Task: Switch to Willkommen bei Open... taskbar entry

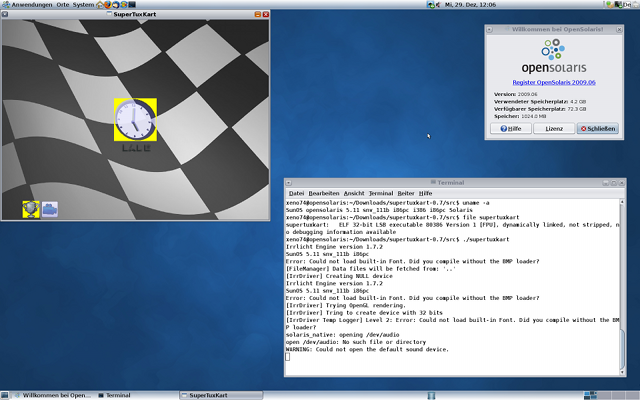Action: 52,395
